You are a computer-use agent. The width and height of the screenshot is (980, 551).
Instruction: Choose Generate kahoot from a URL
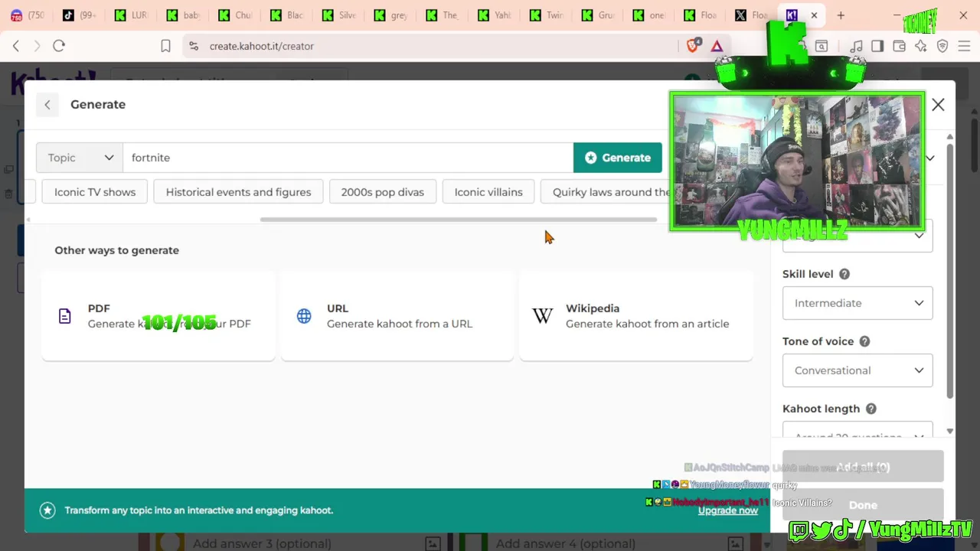[397, 316]
